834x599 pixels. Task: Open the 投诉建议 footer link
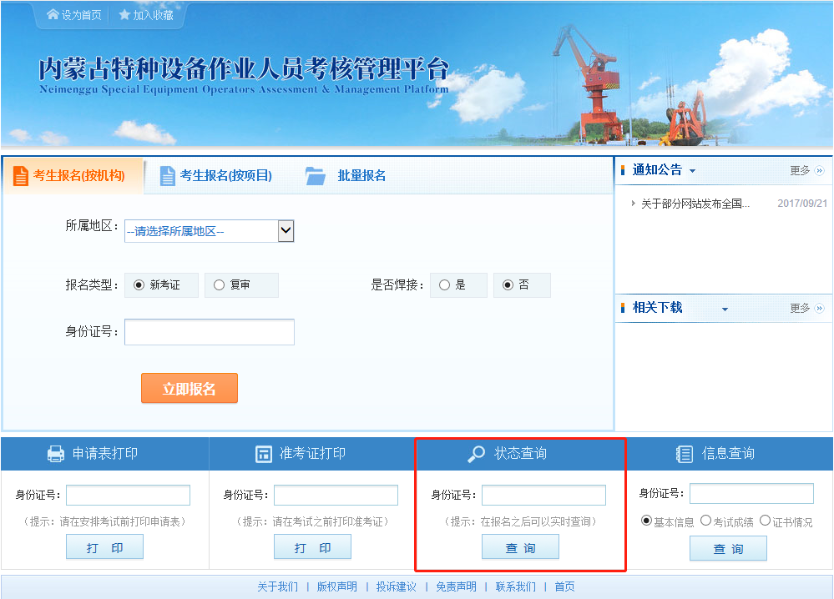click(x=396, y=585)
